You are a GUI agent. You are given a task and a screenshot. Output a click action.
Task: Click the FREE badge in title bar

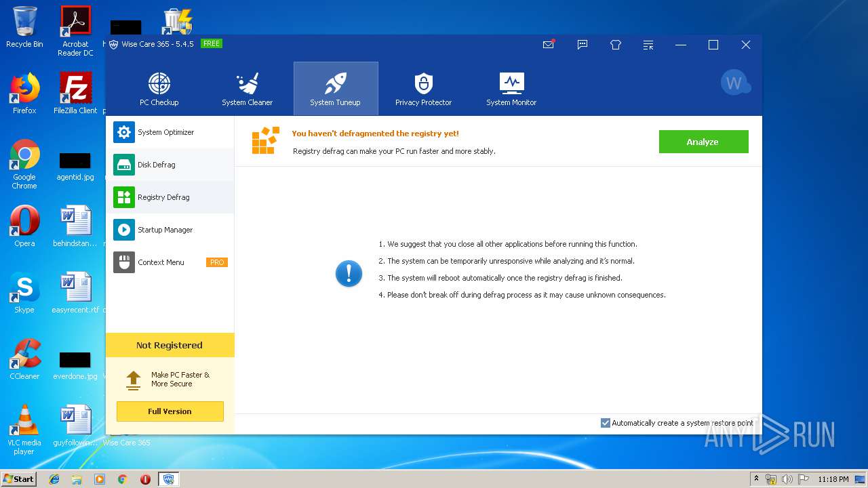(x=212, y=43)
